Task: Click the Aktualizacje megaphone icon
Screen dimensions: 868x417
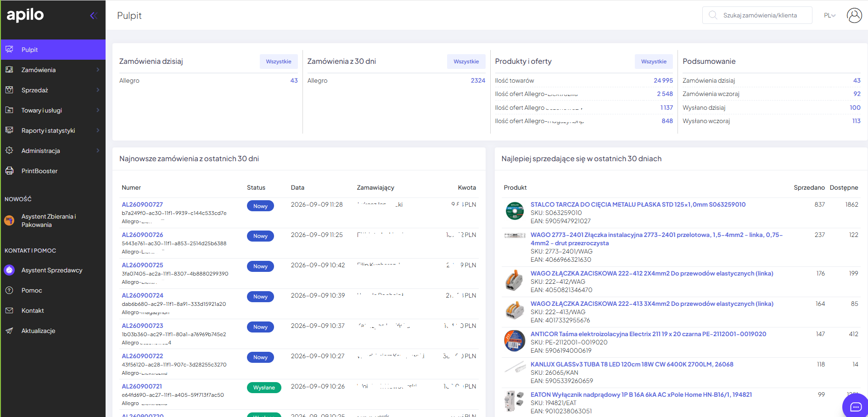Action: (9, 331)
